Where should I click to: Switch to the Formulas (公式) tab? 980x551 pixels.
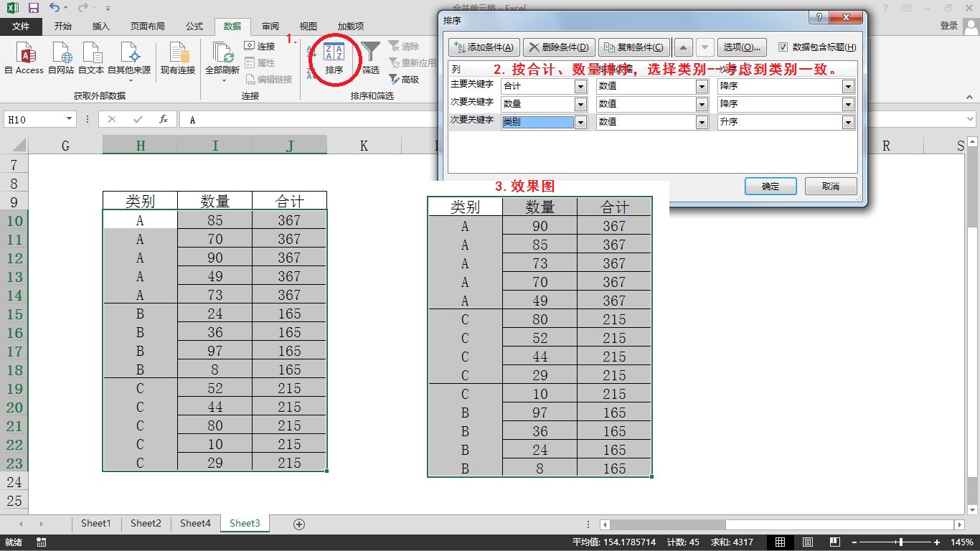(x=194, y=27)
